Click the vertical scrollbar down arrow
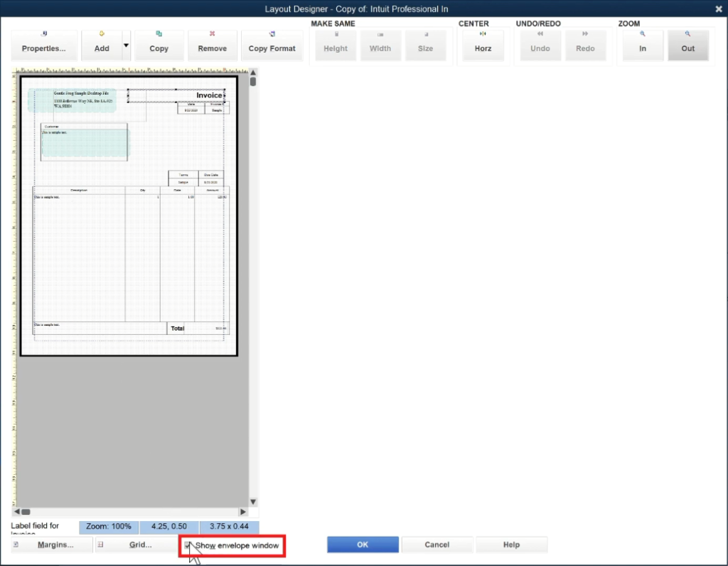 253,501
